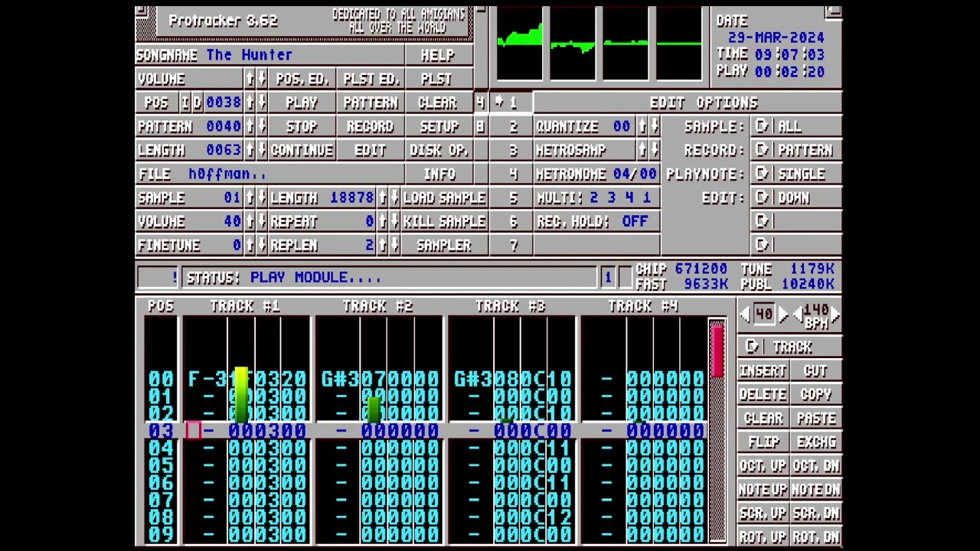Decrease the song position with its down arrow
The height and width of the screenshot is (551, 980).
[x=262, y=103]
